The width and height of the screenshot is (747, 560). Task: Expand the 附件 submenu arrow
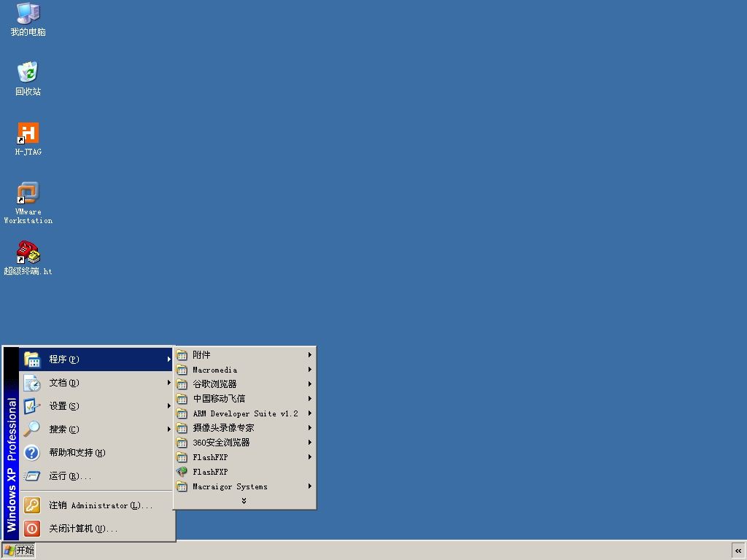(309, 355)
